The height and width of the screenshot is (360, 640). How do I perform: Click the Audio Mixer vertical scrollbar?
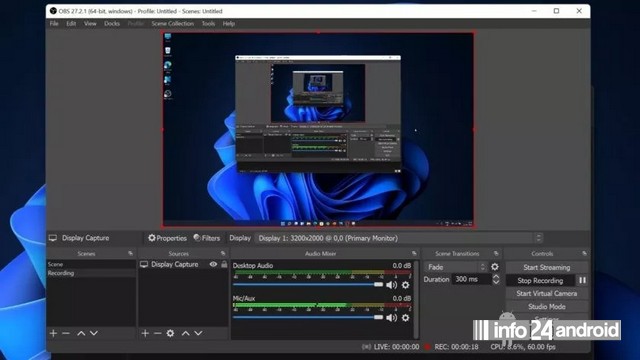(416, 300)
